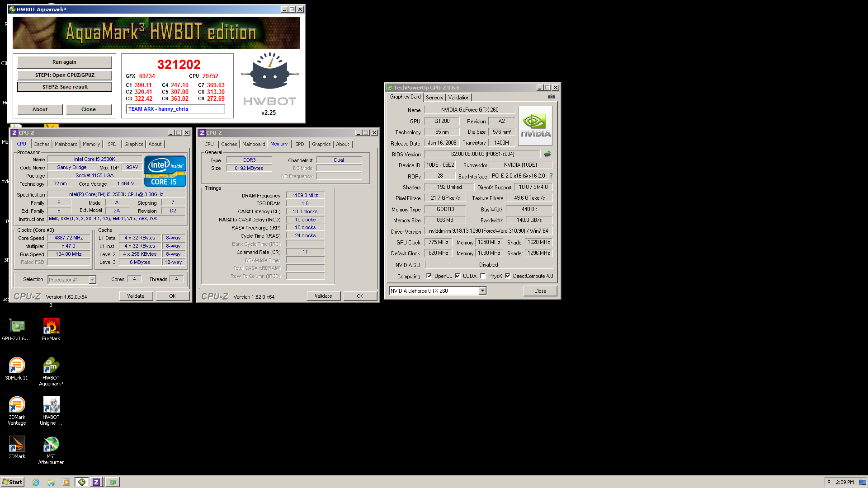This screenshot has height=488, width=868.
Task: Show hidden system tray icons
Action: pyautogui.click(x=829, y=482)
